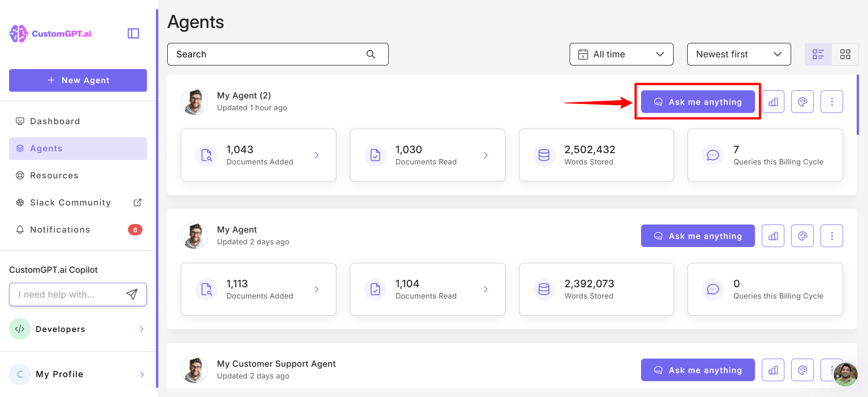
Task: Click 7 Queries this Billing Cycle card
Action: pyautogui.click(x=765, y=155)
